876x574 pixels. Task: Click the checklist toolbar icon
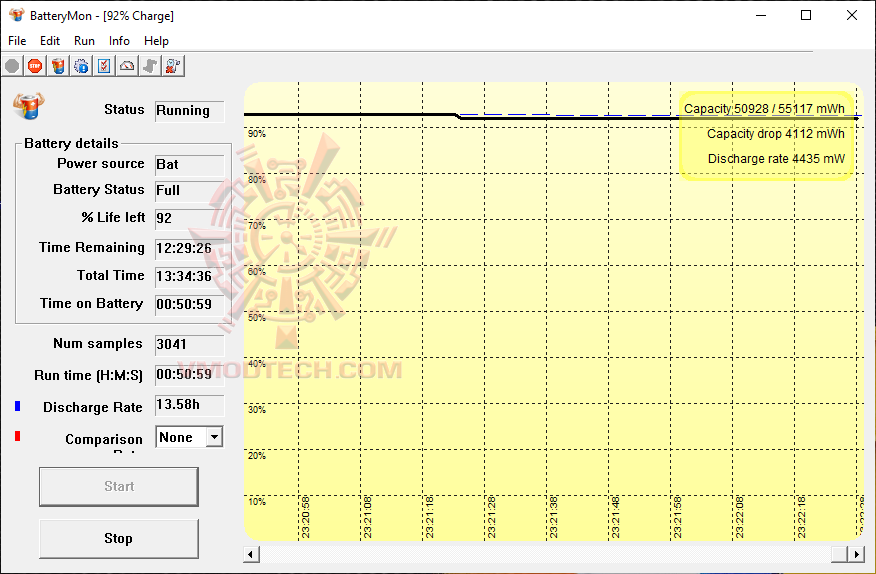(104, 66)
